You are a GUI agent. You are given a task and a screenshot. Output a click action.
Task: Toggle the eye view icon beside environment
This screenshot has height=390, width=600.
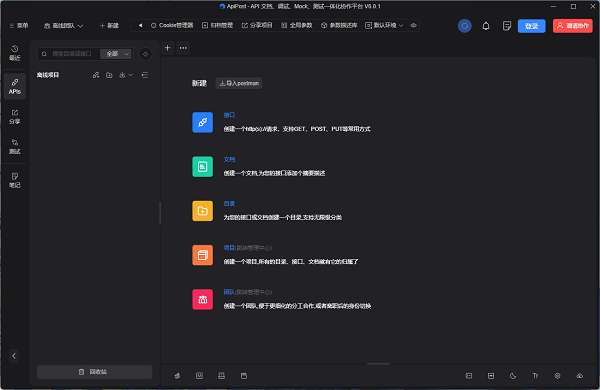click(x=413, y=25)
